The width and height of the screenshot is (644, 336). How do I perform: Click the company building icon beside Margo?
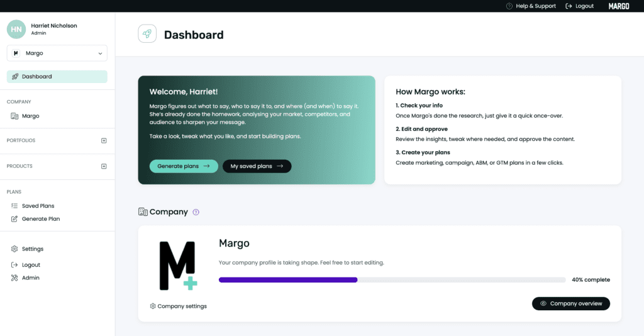point(14,116)
